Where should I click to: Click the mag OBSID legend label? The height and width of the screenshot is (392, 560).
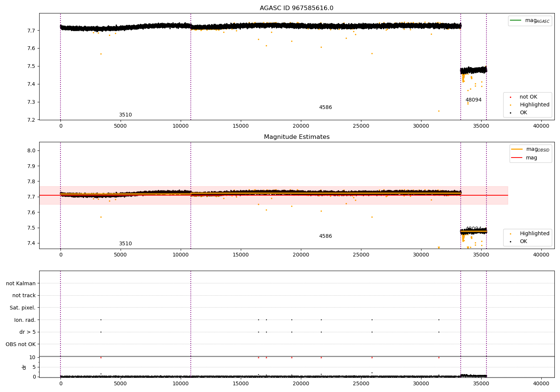(x=538, y=150)
